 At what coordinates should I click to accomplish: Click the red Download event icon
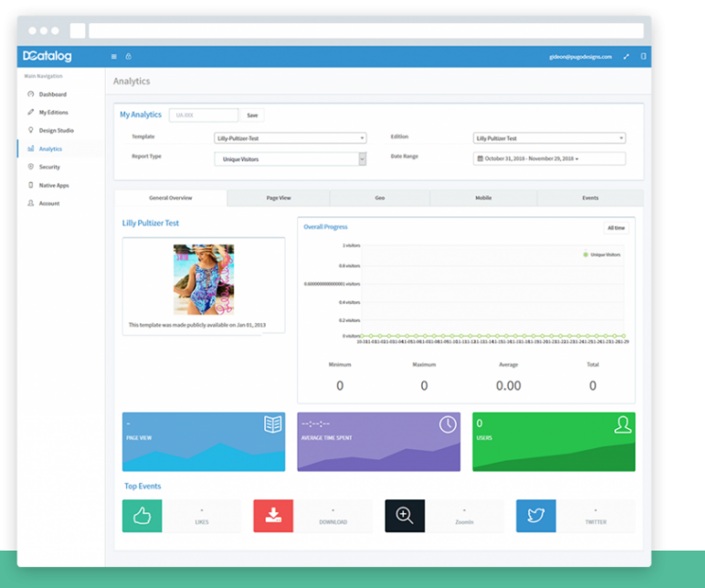point(273,516)
